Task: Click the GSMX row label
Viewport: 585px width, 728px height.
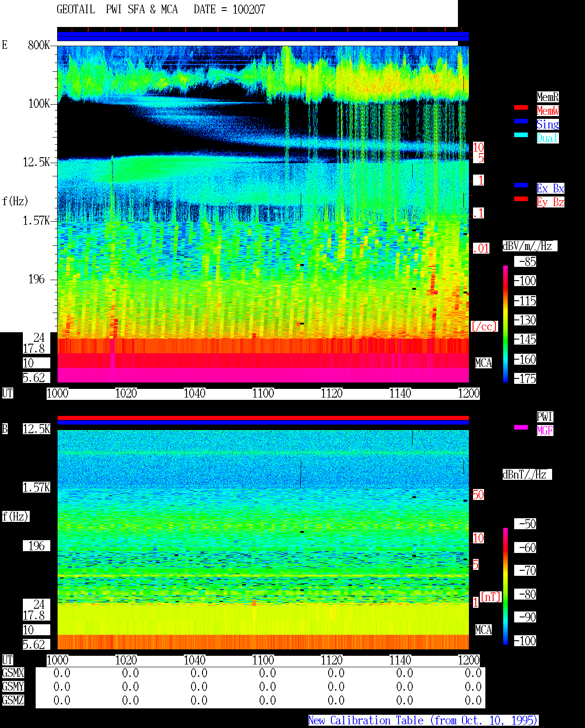Action: [x=13, y=673]
